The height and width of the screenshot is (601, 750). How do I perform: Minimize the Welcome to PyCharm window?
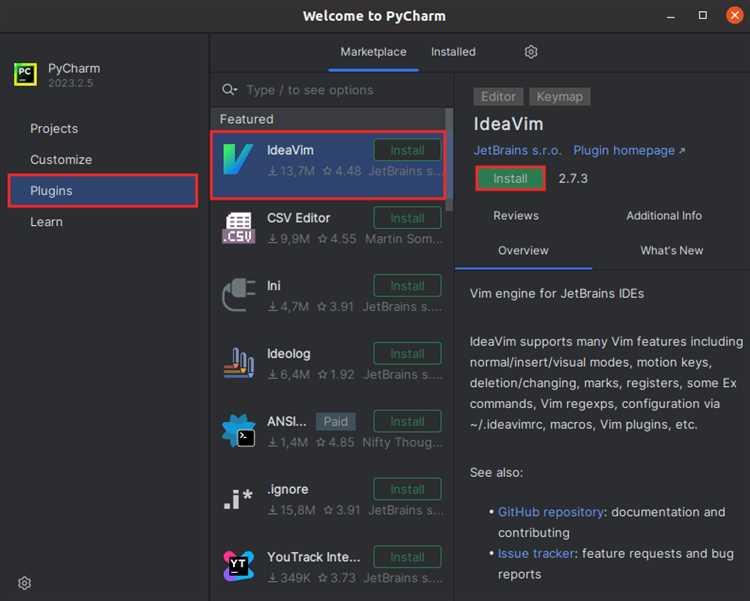point(671,16)
